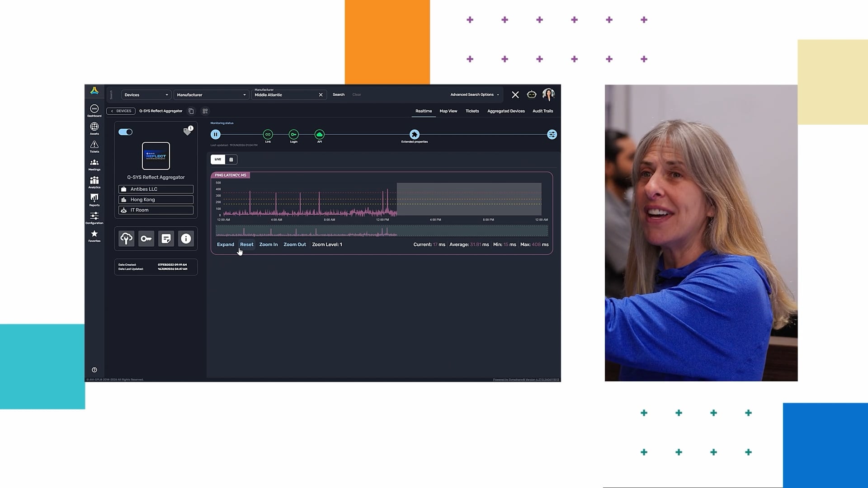Screen dimensions: 868x488
Task: Click the chart range navigator strip
Action: pos(382,231)
